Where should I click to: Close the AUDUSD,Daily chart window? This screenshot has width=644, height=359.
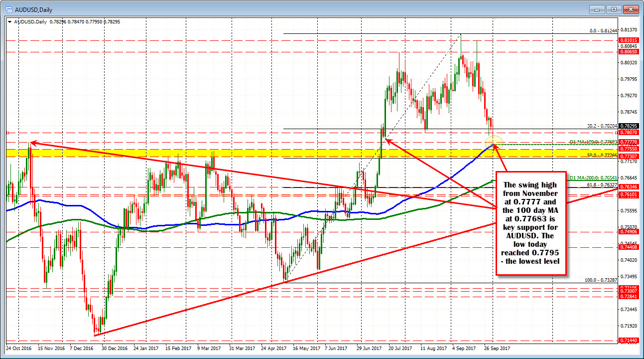click(x=631, y=9)
